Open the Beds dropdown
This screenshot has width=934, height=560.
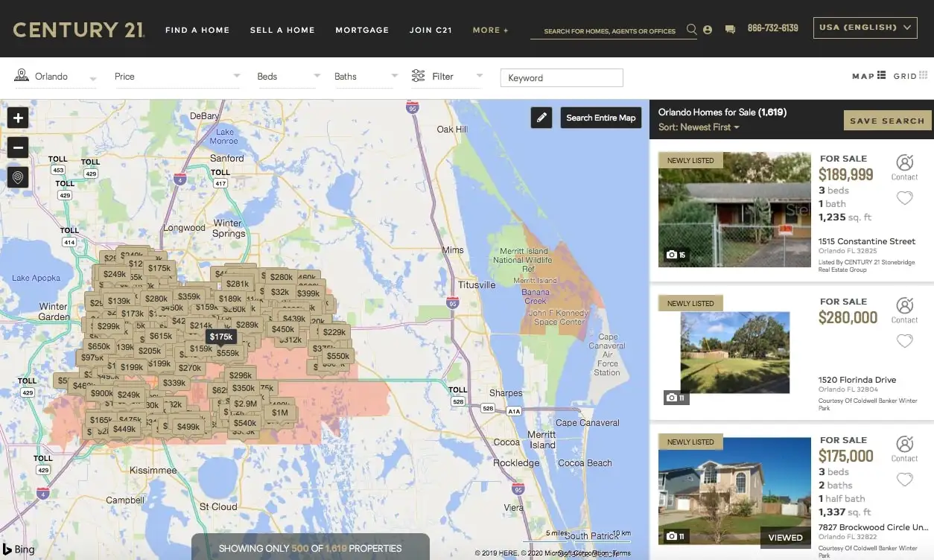pyautogui.click(x=288, y=77)
